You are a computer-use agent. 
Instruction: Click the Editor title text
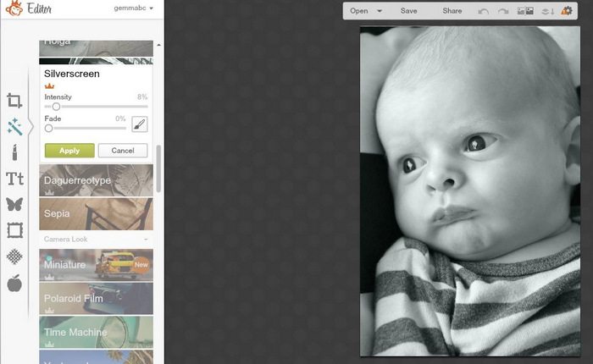pos(39,8)
